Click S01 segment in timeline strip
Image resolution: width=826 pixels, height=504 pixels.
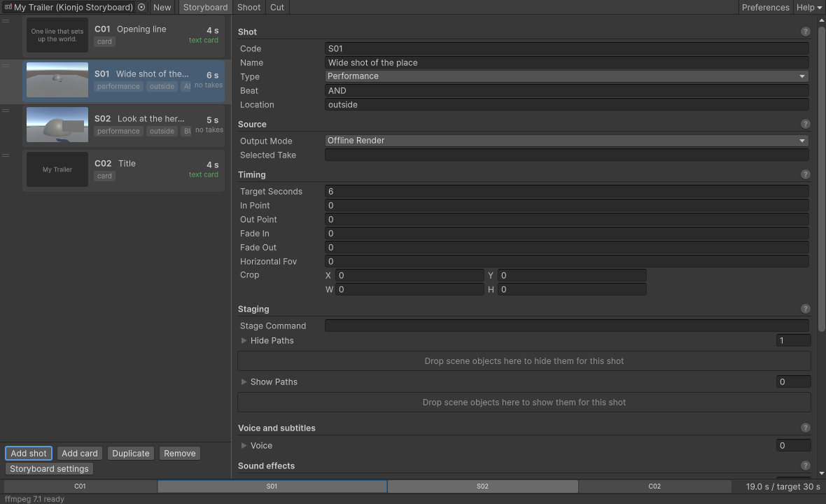click(272, 486)
